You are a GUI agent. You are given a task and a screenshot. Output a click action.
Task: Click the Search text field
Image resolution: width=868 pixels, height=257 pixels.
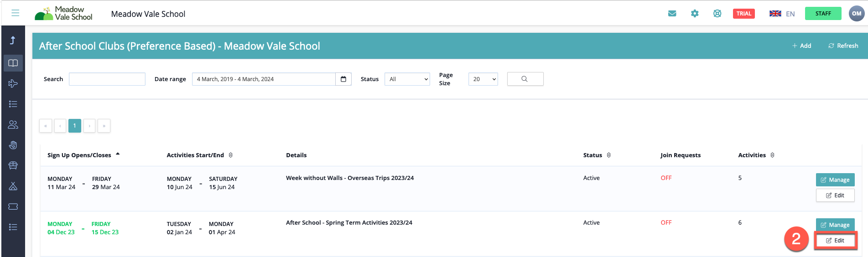point(107,79)
